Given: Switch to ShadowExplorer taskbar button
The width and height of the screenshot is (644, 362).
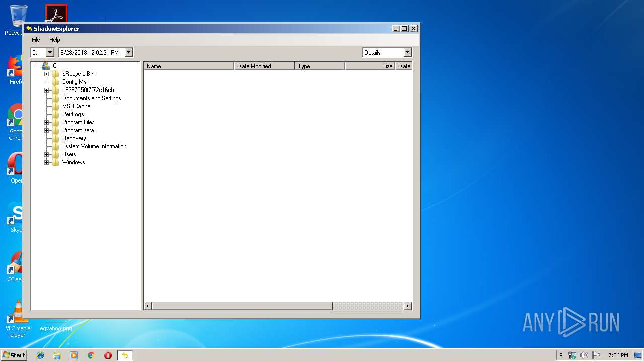Looking at the screenshot, I should pos(125,355).
